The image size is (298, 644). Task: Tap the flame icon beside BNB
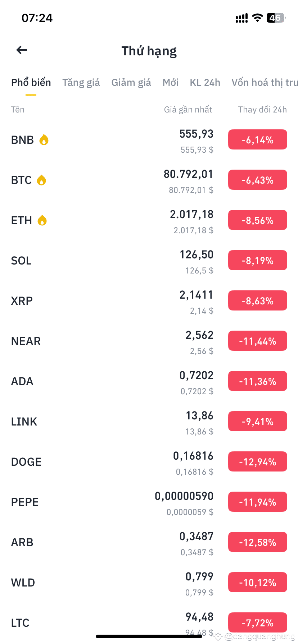(x=44, y=139)
